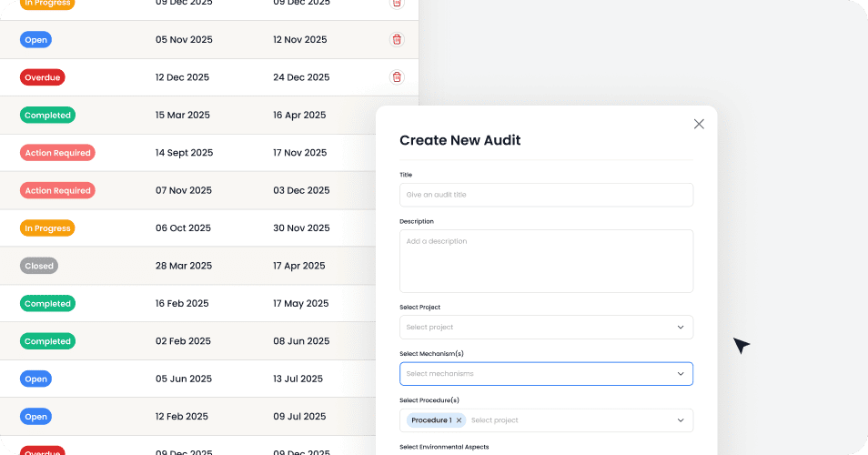Select the date 30 Nov 2025
This screenshot has width=868, height=455.
point(301,227)
